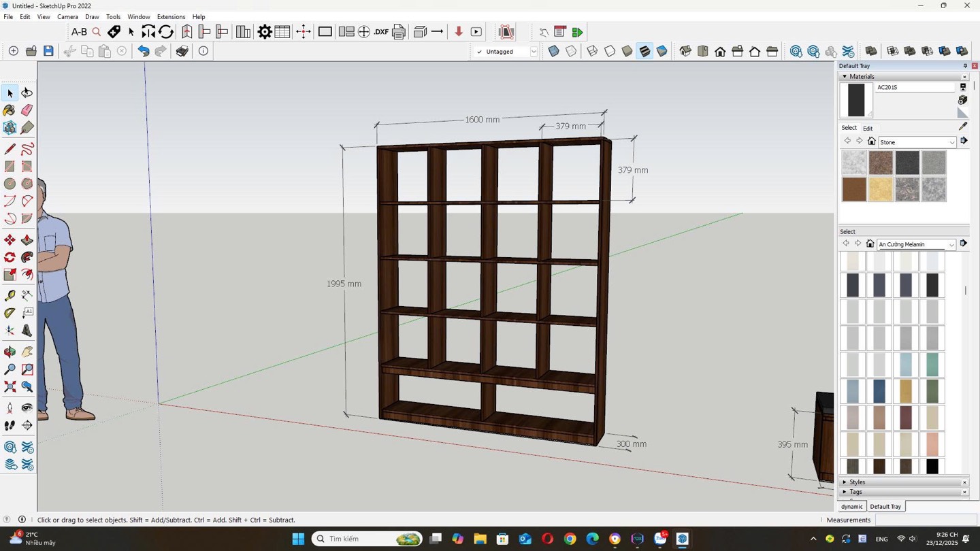Open details arrow beside An Cường Melamin
The height and width of the screenshot is (551, 980).
(963, 244)
